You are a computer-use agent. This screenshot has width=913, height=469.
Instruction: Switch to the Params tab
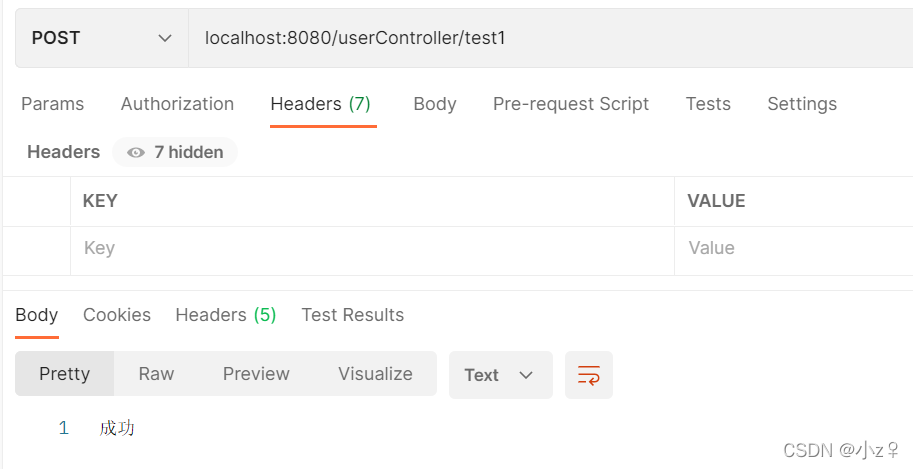pos(52,104)
